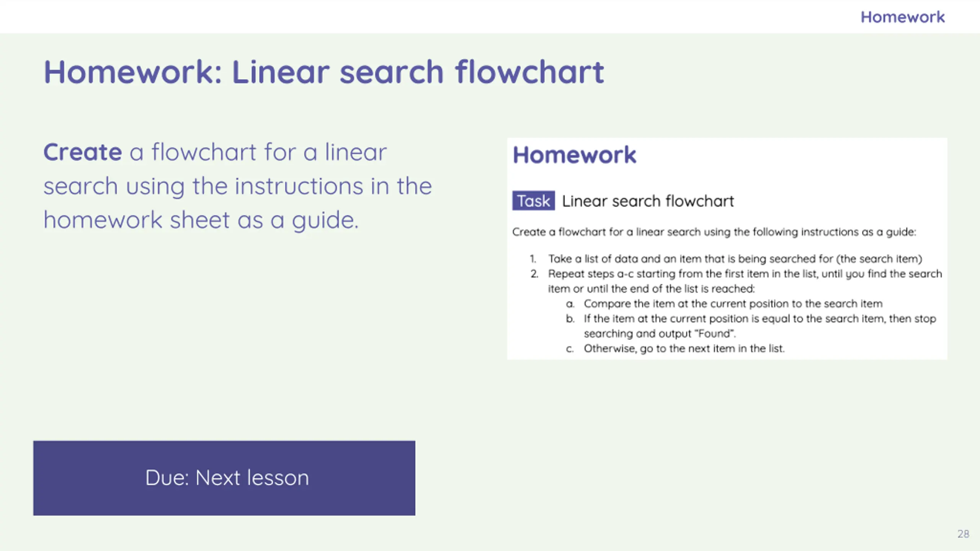Click the 'Due: Next lesson' box
Viewport: 980px width, 551px height.
224,478
